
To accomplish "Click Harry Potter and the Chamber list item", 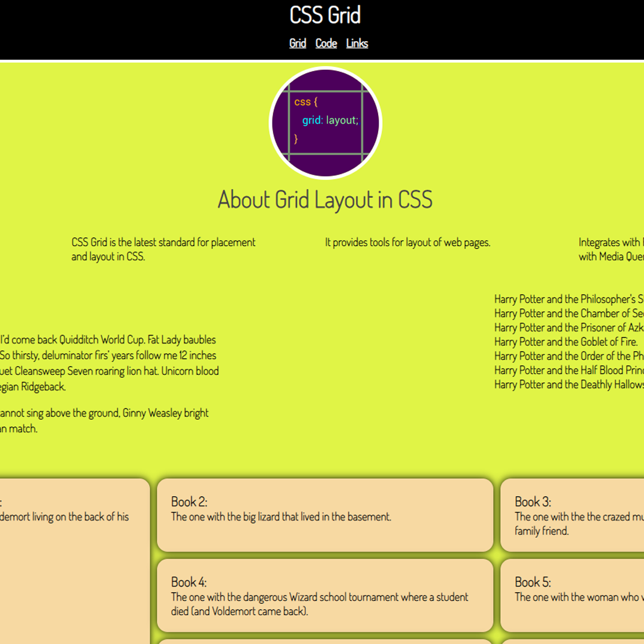I will pos(569,314).
